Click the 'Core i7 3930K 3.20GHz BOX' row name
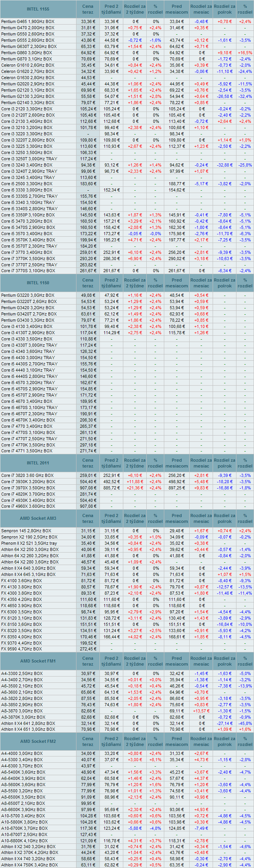The height and width of the screenshot is (868, 254). 28,482
